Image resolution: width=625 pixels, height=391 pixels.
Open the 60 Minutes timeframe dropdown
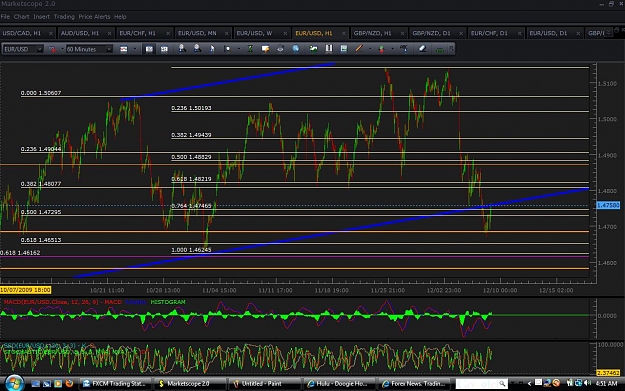click(x=109, y=49)
